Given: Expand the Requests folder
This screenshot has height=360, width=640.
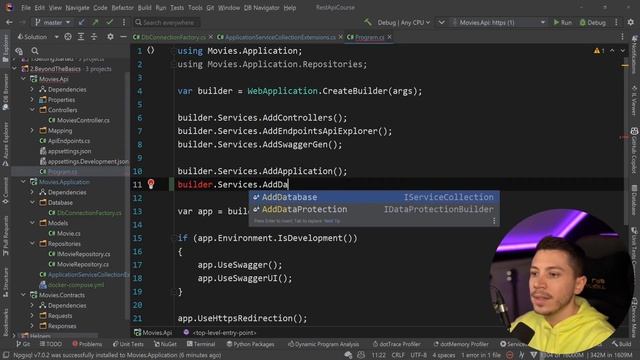Looking at the screenshot, I should pyautogui.click(x=32, y=316).
